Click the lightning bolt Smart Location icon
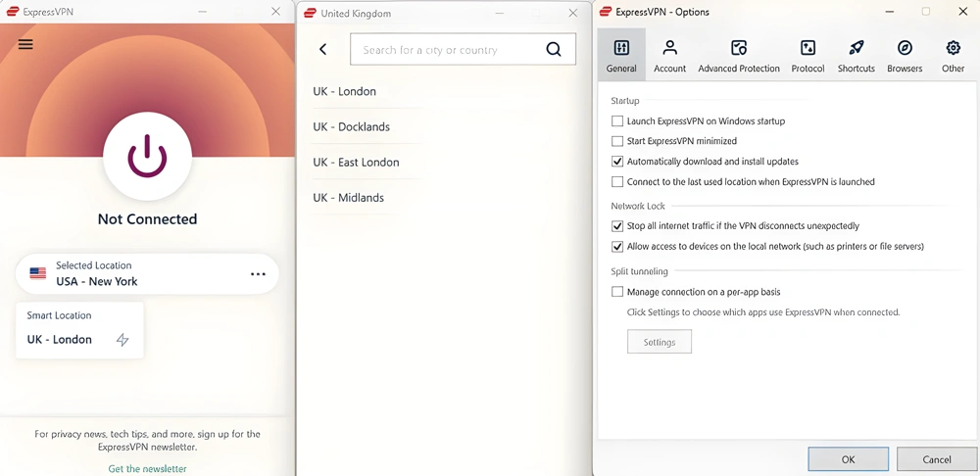Viewport: 980px width, 476px height. pyautogui.click(x=122, y=340)
